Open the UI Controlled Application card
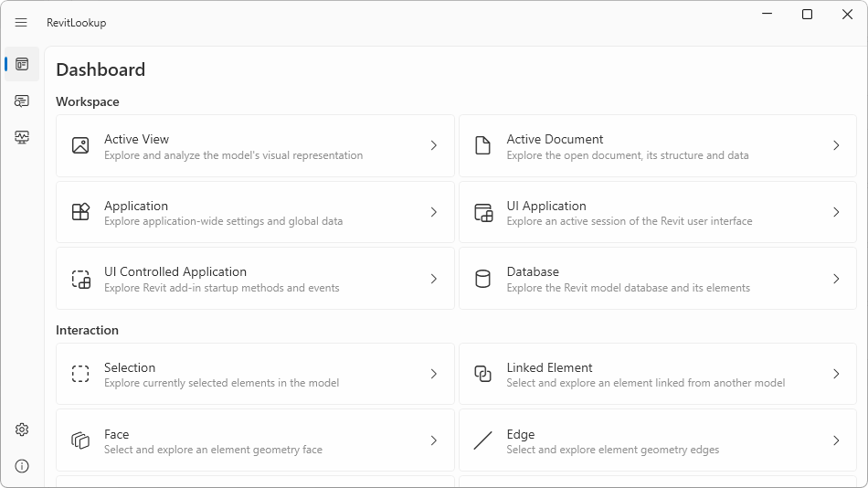The height and width of the screenshot is (488, 868). (255, 279)
